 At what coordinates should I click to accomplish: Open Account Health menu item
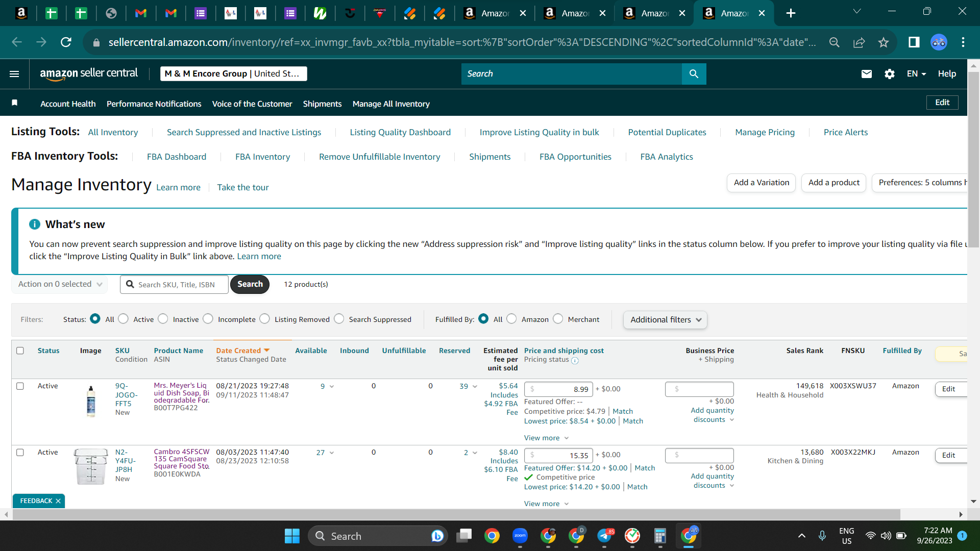(x=68, y=104)
